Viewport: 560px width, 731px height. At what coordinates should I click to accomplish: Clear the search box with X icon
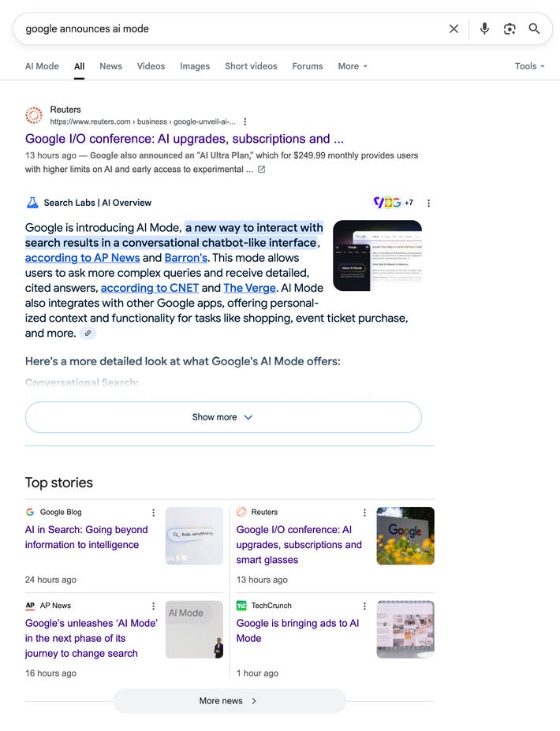[x=454, y=29]
